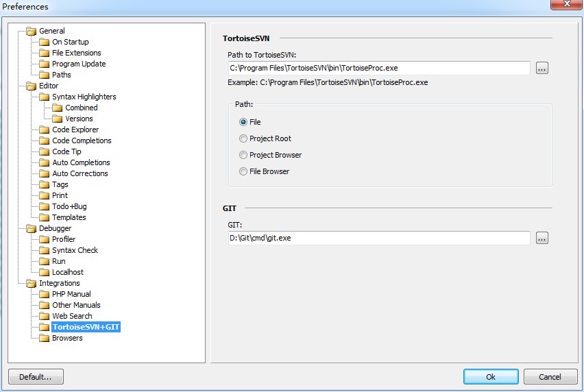
Task: Click the folder icon beside General
Action: point(32,32)
